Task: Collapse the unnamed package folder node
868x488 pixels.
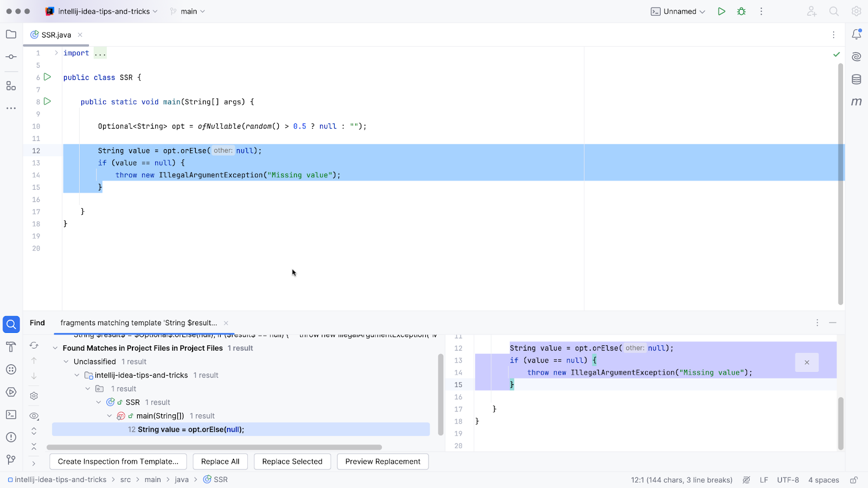Action: 88,389
